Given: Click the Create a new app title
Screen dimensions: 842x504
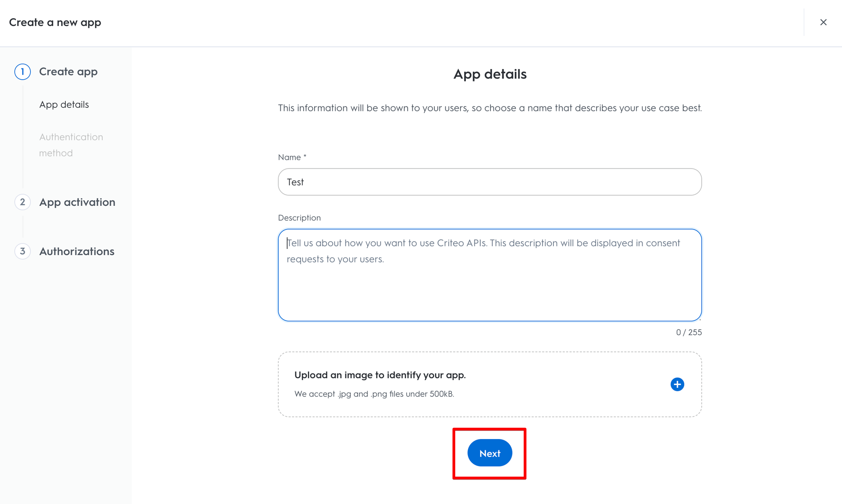Looking at the screenshot, I should click(x=55, y=22).
